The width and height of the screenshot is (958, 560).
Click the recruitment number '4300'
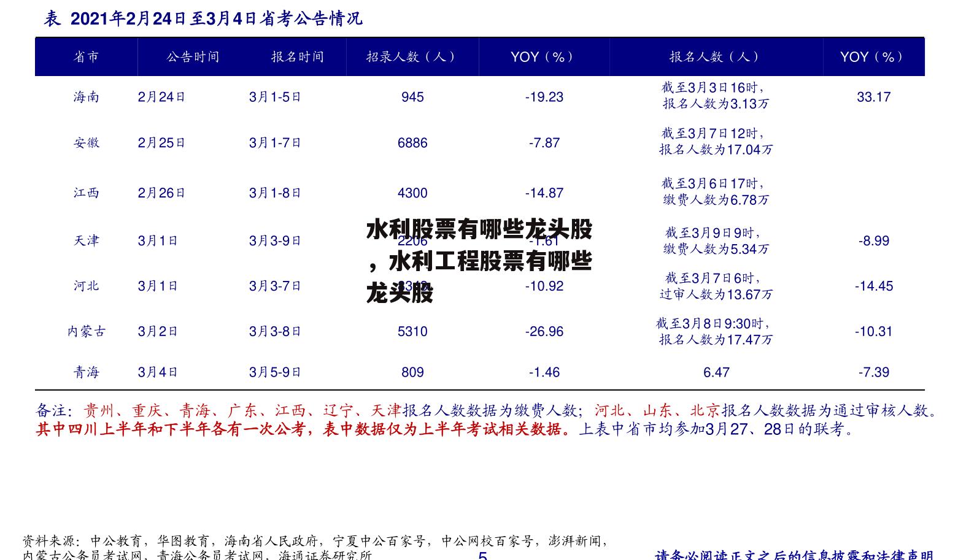pos(412,193)
